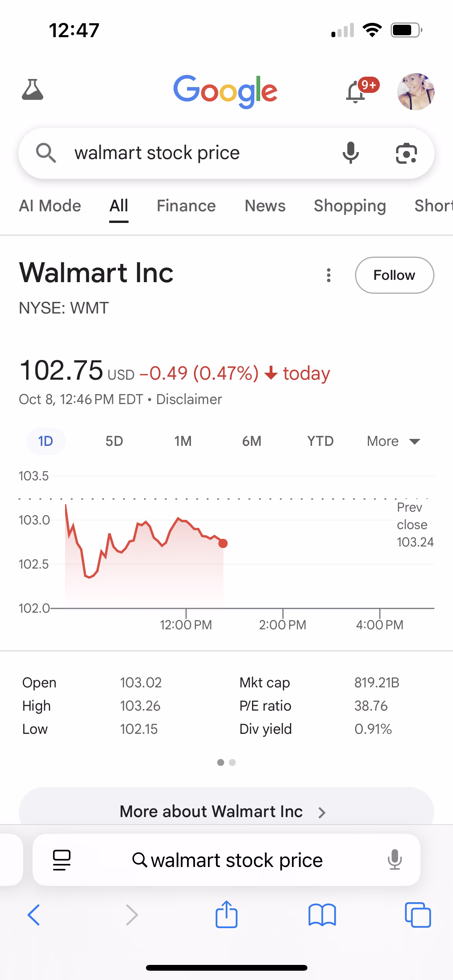This screenshot has height=980, width=453.
Task: Open three-dot options for Walmart Inc
Action: click(x=329, y=275)
